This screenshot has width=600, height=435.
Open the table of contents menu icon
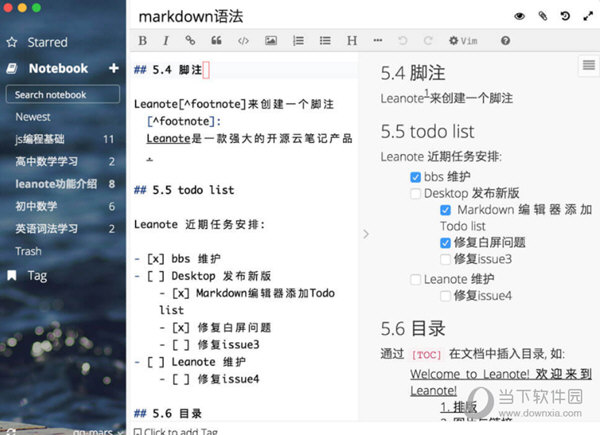point(589,65)
